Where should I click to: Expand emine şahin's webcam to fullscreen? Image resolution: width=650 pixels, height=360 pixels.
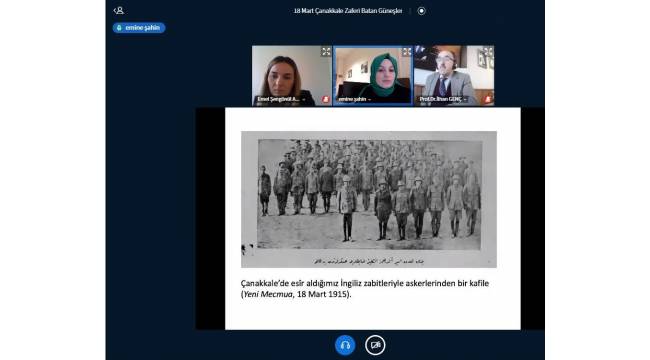click(407, 51)
